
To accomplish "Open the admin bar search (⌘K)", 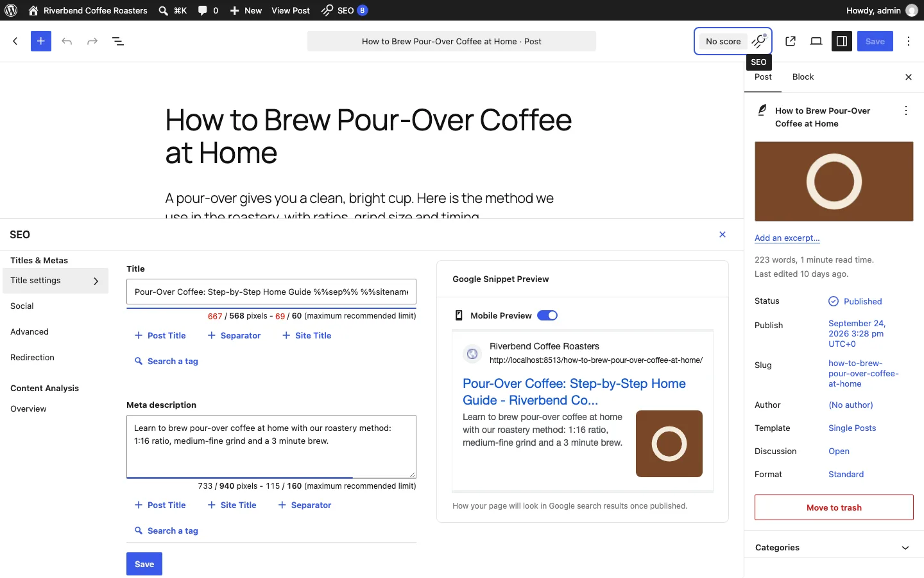I will [173, 10].
